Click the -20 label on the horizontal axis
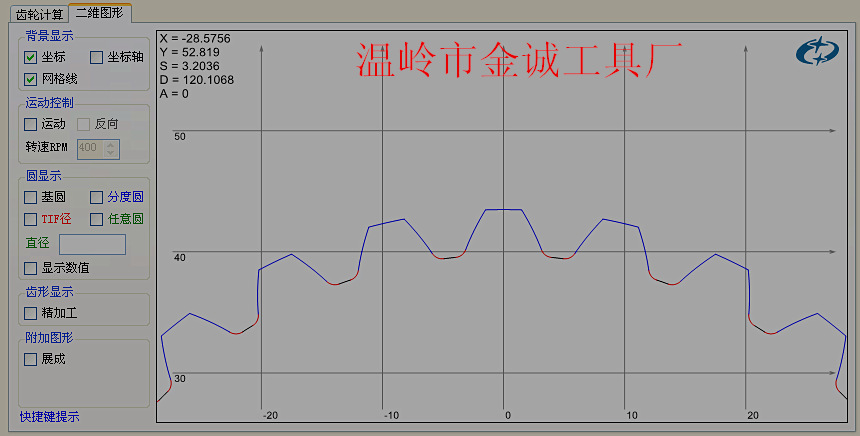This screenshot has width=860, height=436. pos(270,416)
